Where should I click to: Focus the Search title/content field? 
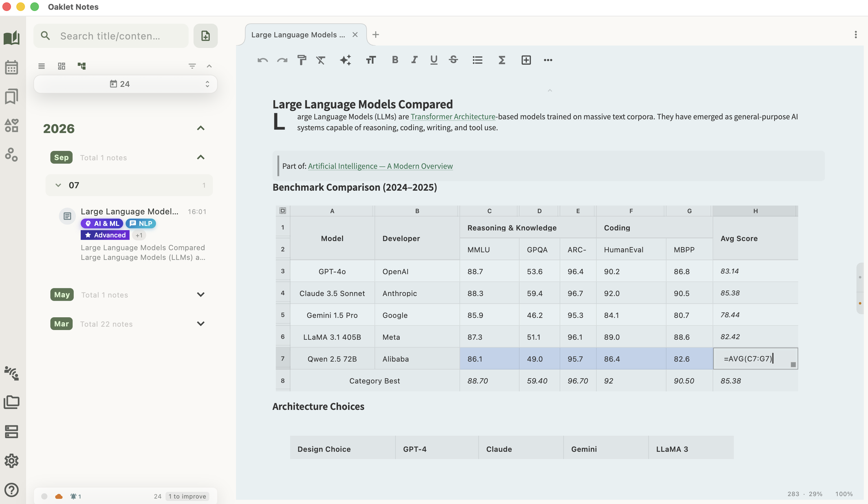(x=111, y=36)
